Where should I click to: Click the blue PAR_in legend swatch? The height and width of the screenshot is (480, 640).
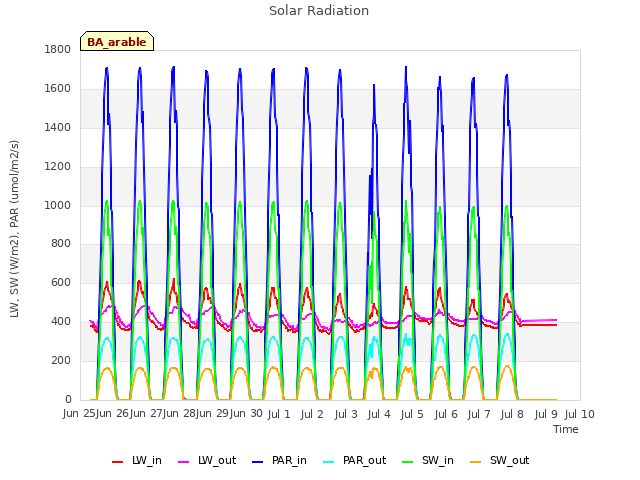click(258, 462)
